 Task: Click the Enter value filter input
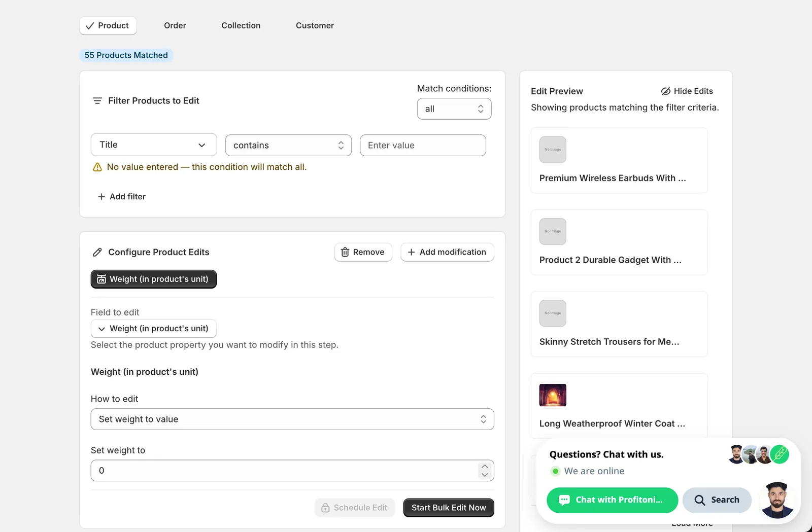423,145
